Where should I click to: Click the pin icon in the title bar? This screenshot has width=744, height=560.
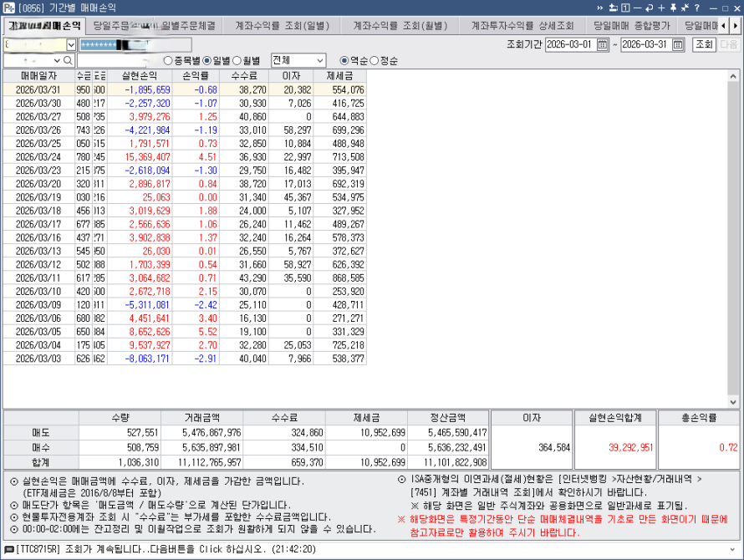[x=674, y=8]
